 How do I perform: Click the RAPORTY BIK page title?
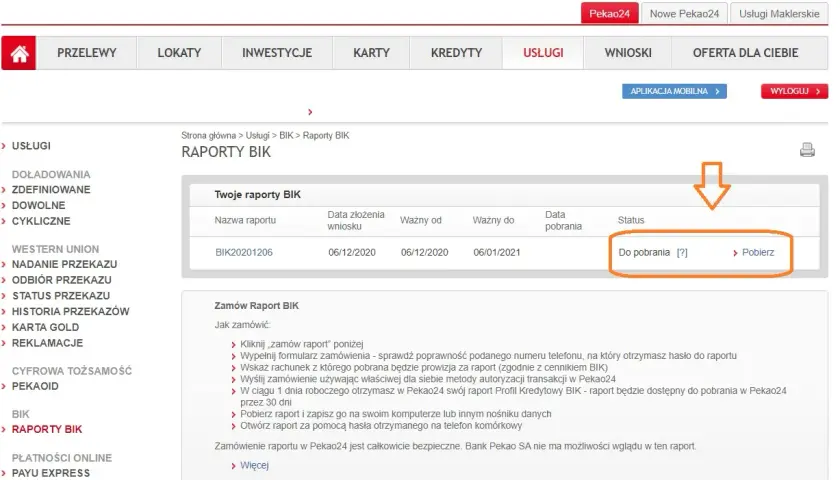coord(226,152)
